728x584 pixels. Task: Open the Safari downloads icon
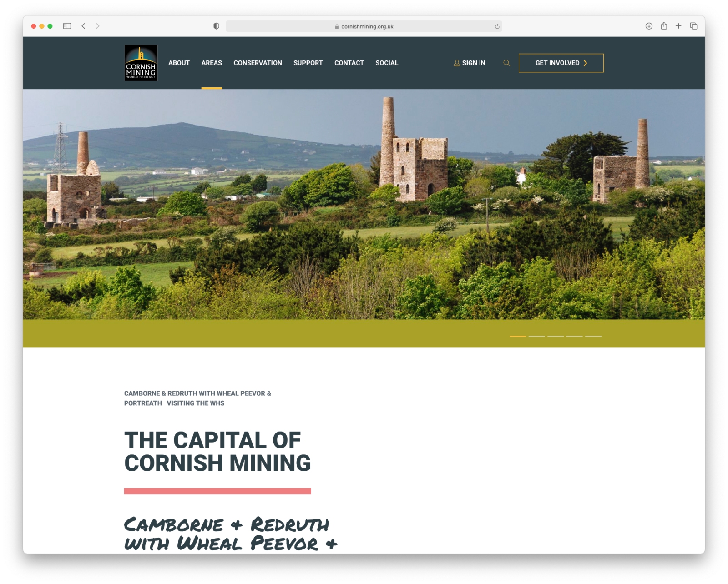click(x=649, y=26)
